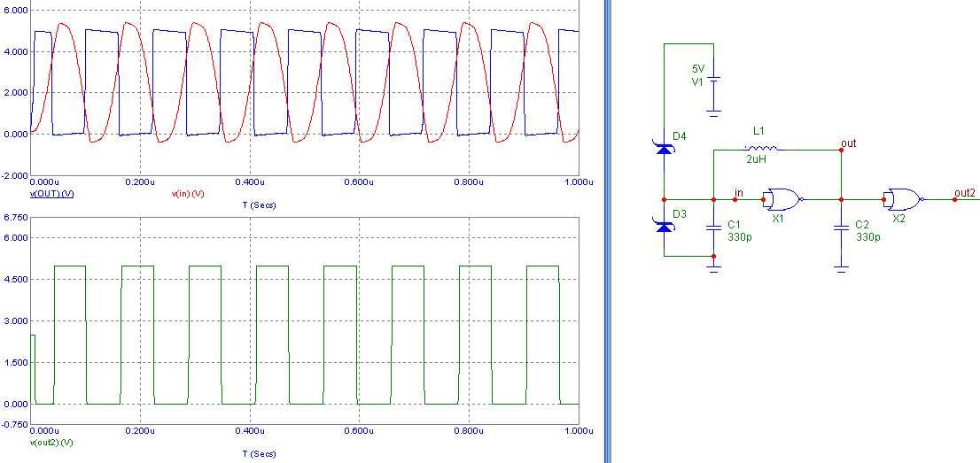
Task: Click the 5V value text above V1
Action: pyautogui.click(x=698, y=69)
